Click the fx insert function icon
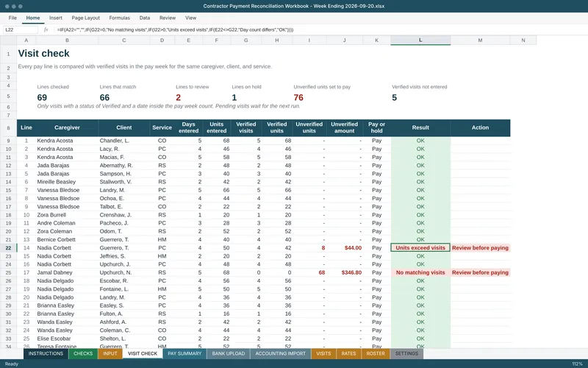The image size is (588, 368). 46,29
